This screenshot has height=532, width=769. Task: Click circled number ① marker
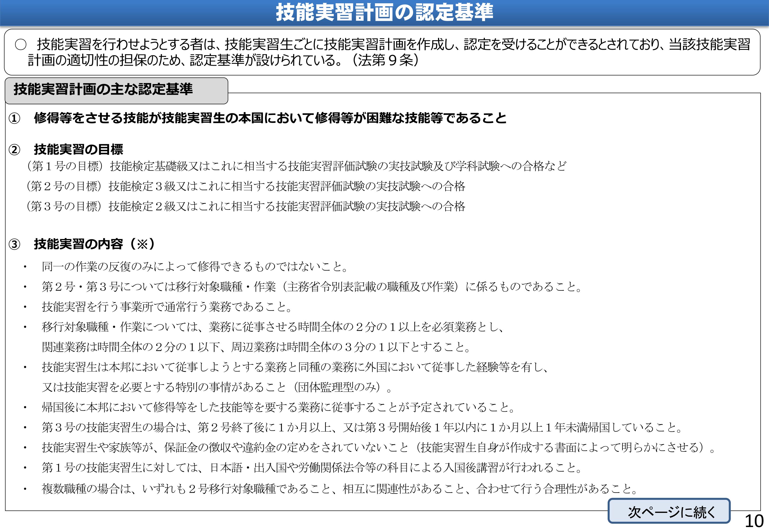(x=14, y=118)
